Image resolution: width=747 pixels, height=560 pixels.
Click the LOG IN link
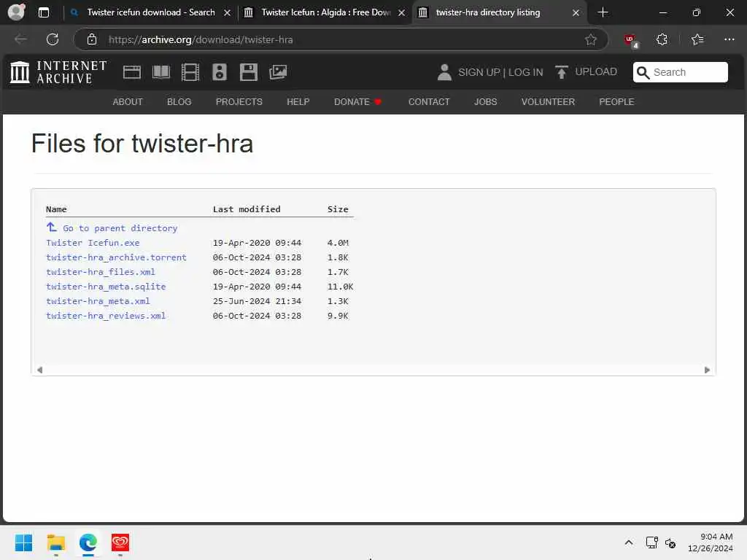click(525, 72)
